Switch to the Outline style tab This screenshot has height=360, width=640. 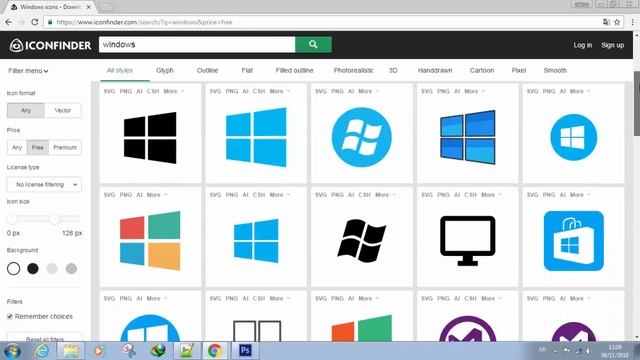tap(207, 70)
